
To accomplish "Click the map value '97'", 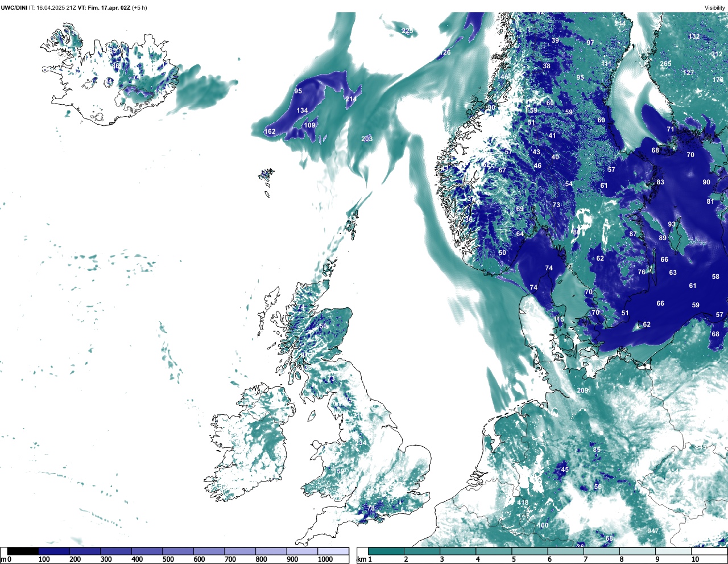I will pos(590,43).
